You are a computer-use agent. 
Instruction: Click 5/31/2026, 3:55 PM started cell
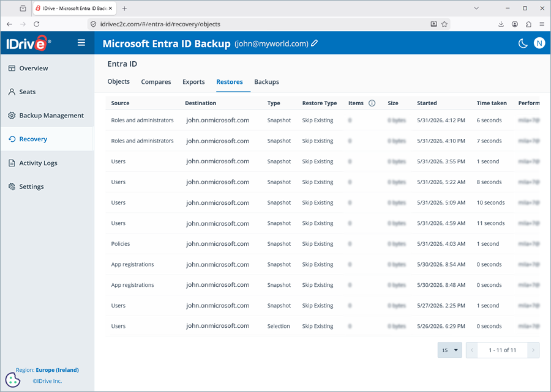441,161
